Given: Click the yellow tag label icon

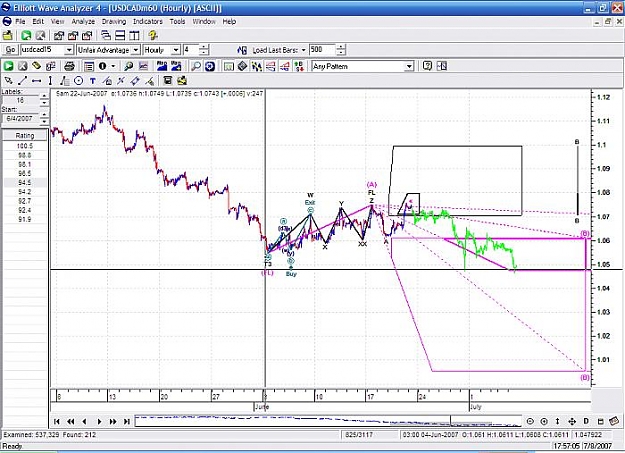Looking at the screenshot, I should coord(36,66).
